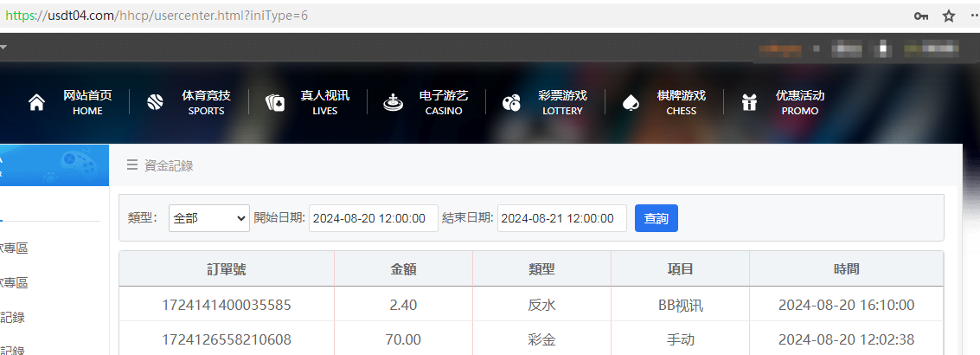Click the lottery balls icon
Viewport: 980px width, 355px height.
coord(511,103)
